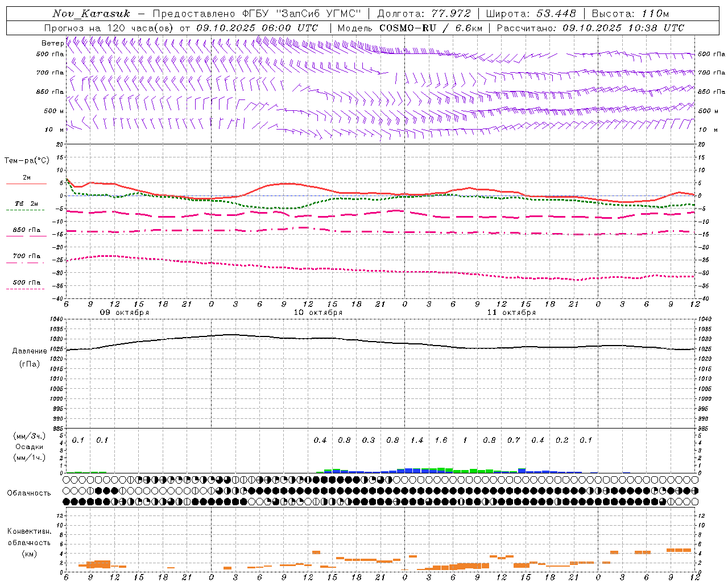728x582 pixels.
Task: Click the '10 октября' date label
Action: coord(318,313)
